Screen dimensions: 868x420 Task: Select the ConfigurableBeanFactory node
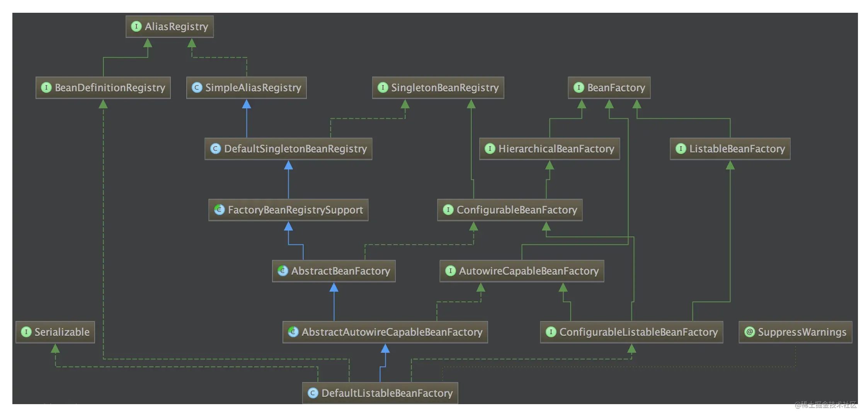tap(509, 210)
